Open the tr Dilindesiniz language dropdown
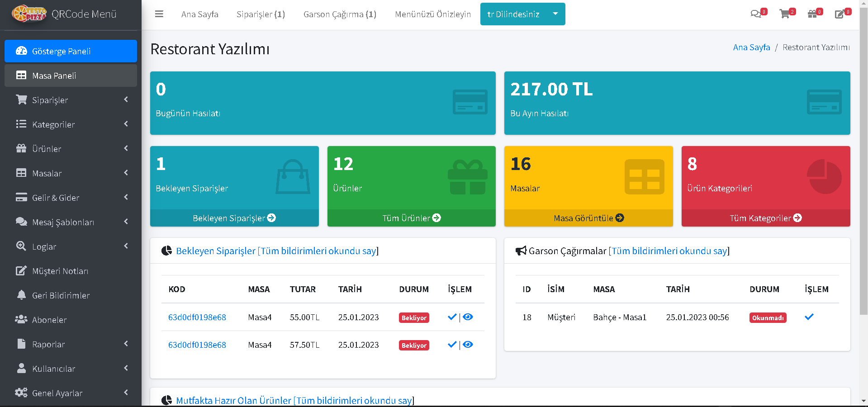868x407 pixels. tap(522, 14)
